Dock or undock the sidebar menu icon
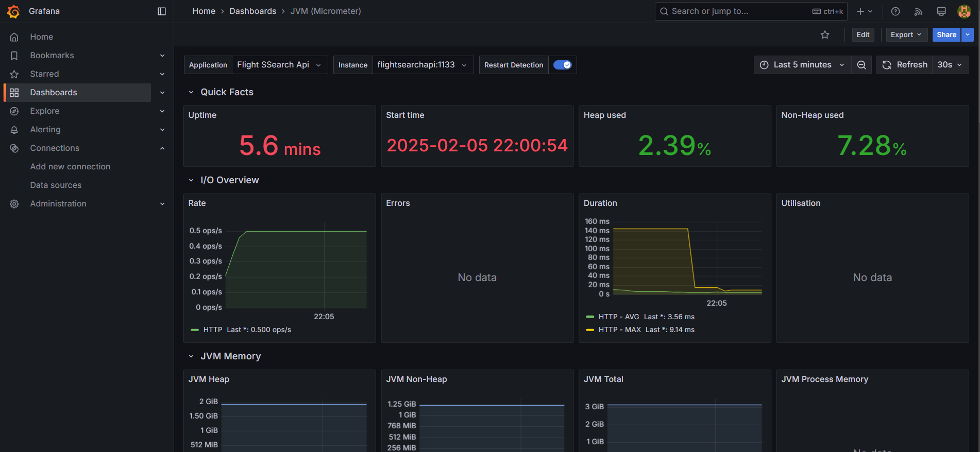This screenshot has width=980, height=452. 162,11
